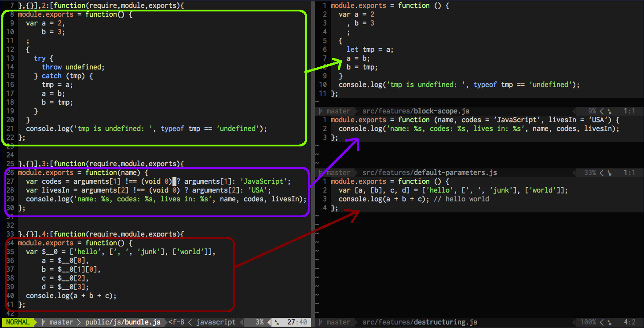Click the 27:40 cursor position indicator

(x=296, y=322)
